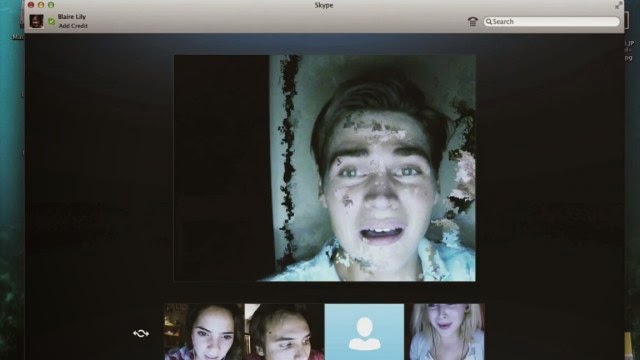Click the Skype window title bar

click(x=324, y=5)
